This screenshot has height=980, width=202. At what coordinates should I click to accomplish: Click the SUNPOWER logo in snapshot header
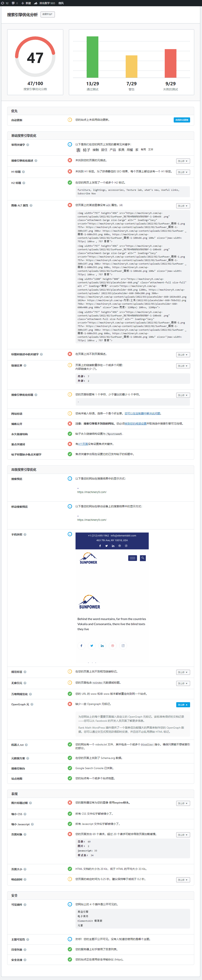(88, 558)
